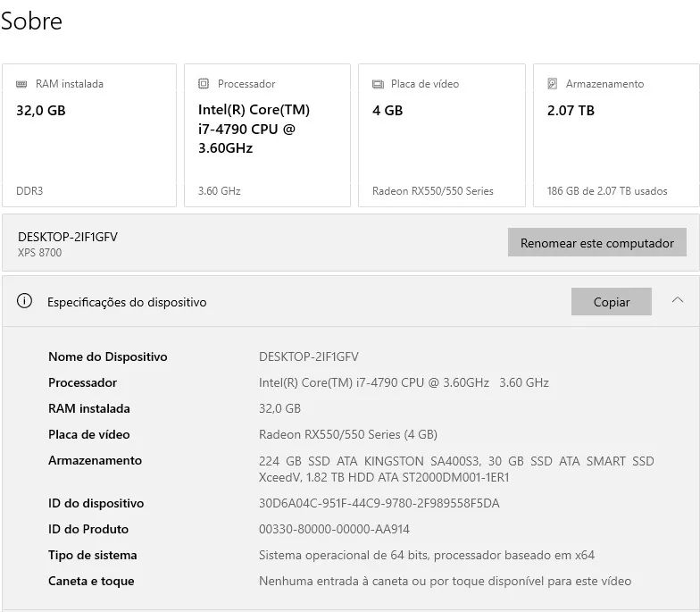
Task: Click the ID do Produto label
Action: [x=88, y=529]
